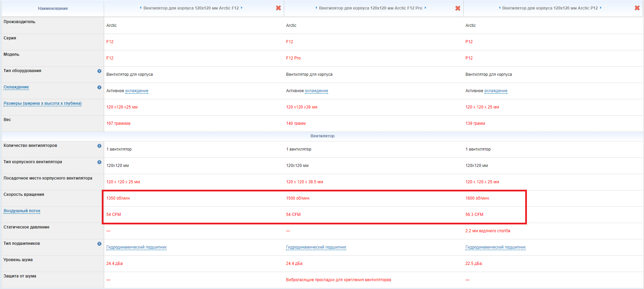Open Размеры (ширина х высота х глубина) link

[x=43, y=103]
